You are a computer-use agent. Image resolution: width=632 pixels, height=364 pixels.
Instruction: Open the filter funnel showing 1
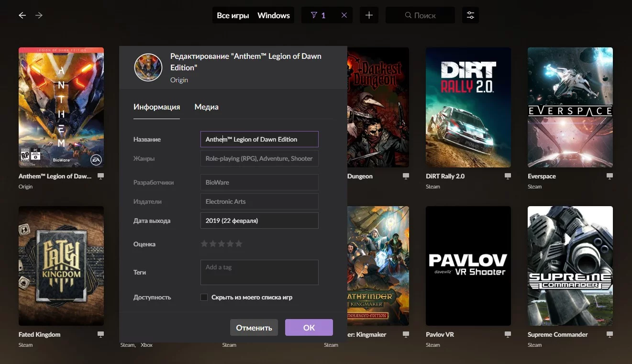click(x=318, y=15)
